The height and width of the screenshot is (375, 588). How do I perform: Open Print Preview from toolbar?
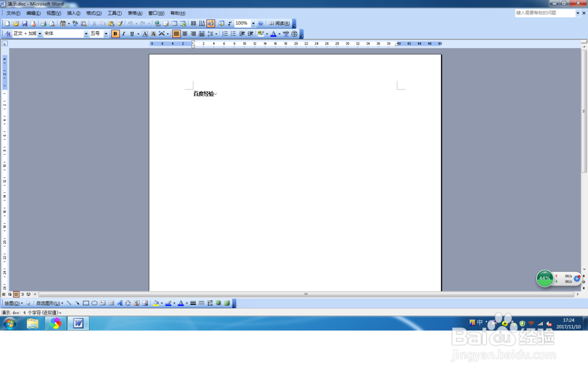pyautogui.click(x=52, y=24)
